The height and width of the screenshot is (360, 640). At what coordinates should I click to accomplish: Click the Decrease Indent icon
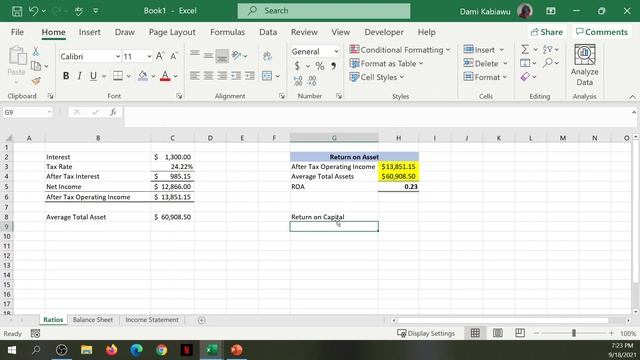click(x=236, y=76)
